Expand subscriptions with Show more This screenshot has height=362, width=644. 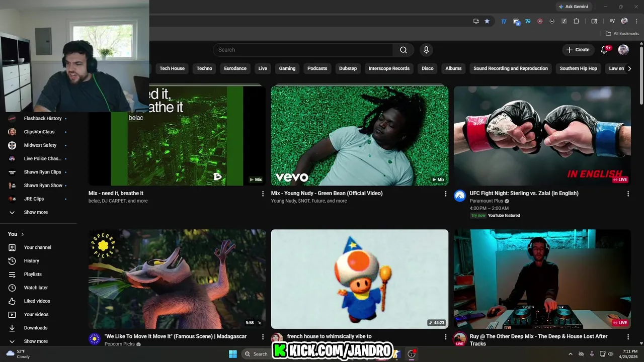point(36,212)
